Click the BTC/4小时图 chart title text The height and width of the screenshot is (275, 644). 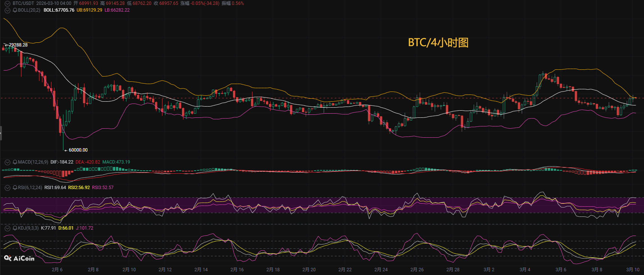point(438,43)
